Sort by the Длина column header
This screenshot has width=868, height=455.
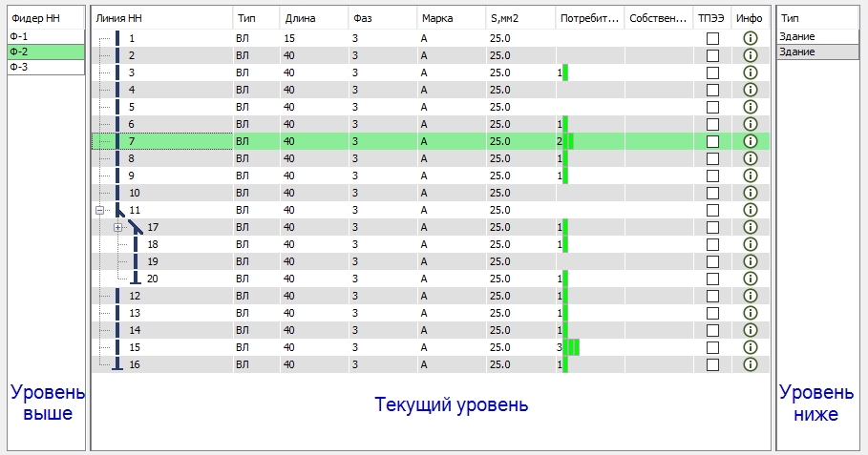click(314, 18)
